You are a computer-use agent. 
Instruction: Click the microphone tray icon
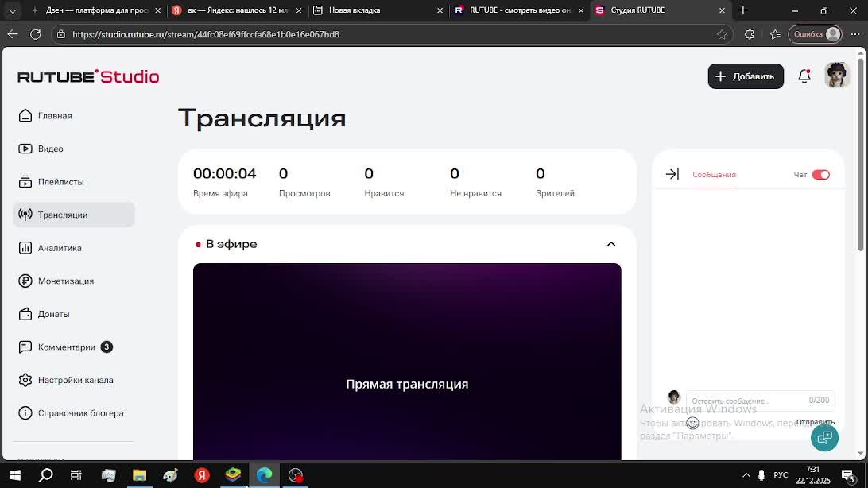coord(761,475)
